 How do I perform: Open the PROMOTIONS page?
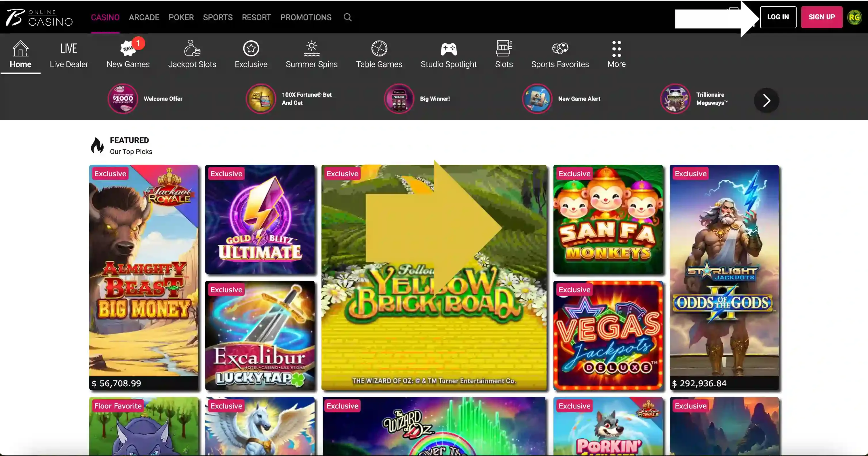coord(306,17)
